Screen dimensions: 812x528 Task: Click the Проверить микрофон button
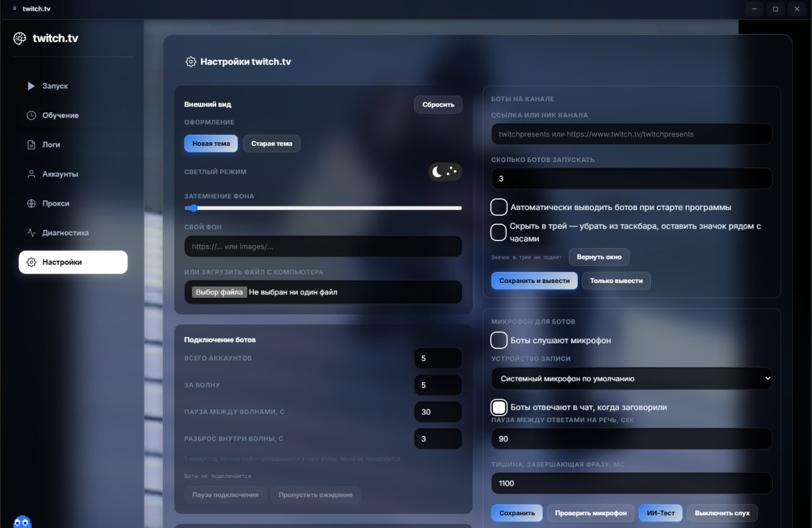click(591, 513)
